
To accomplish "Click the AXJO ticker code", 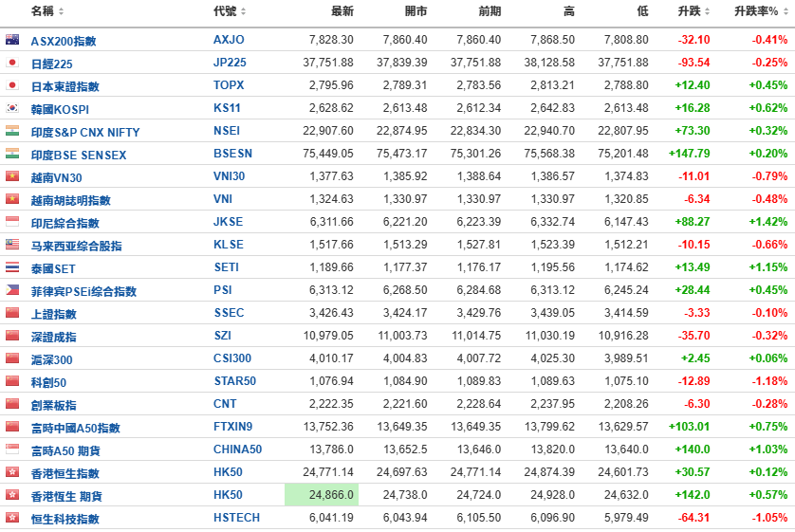I will [229, 40].
